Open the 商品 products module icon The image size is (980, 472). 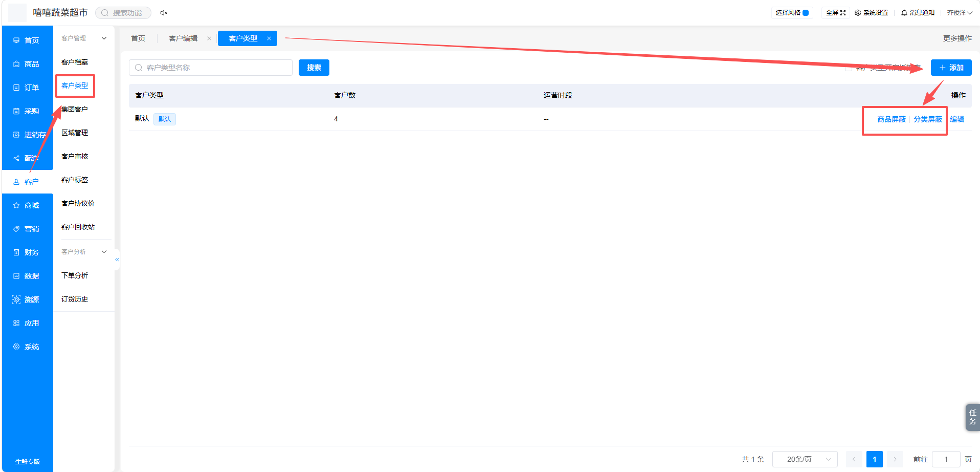coord(16,64)
